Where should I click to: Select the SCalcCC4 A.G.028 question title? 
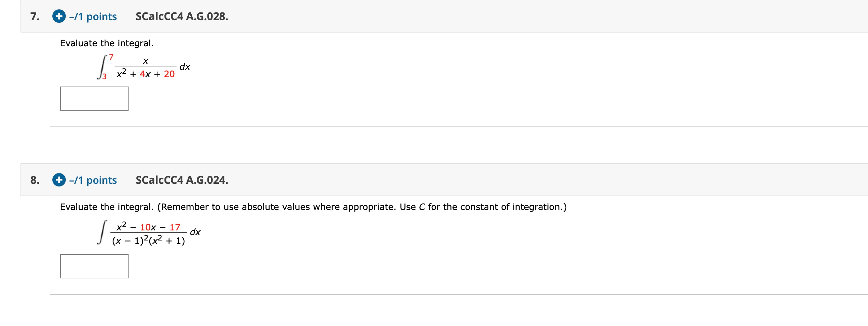(x=182, y=16)
